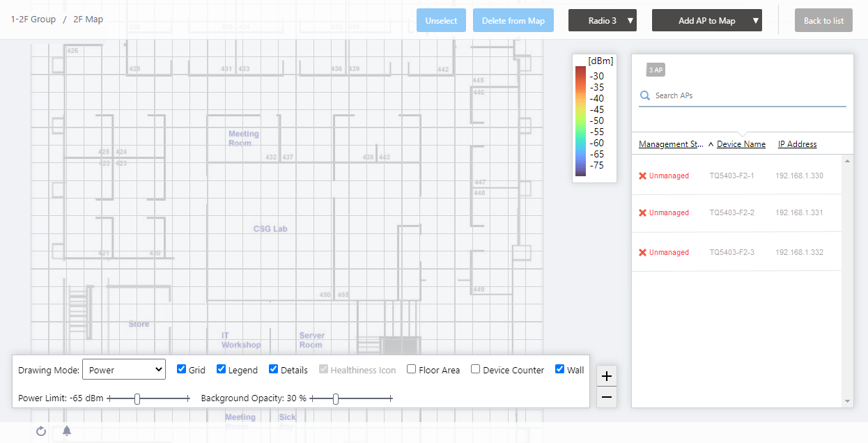The height and width of the screenshot is (443, 868).
Task: Open the Add AP to Map dropdown
Action: click(706, 21)
